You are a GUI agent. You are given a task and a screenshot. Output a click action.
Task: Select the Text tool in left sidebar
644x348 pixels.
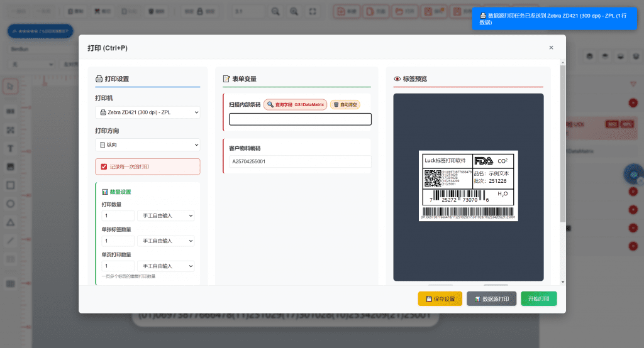click(10, 149)
